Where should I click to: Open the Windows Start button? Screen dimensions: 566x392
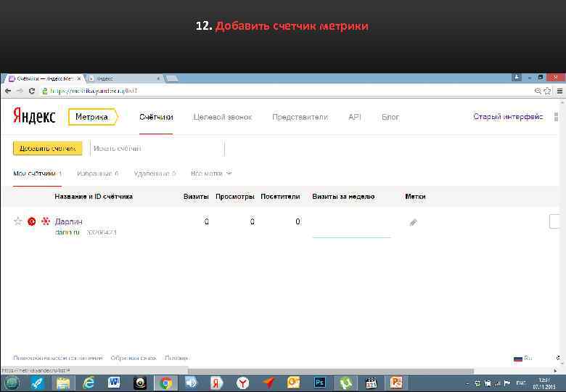12,383
